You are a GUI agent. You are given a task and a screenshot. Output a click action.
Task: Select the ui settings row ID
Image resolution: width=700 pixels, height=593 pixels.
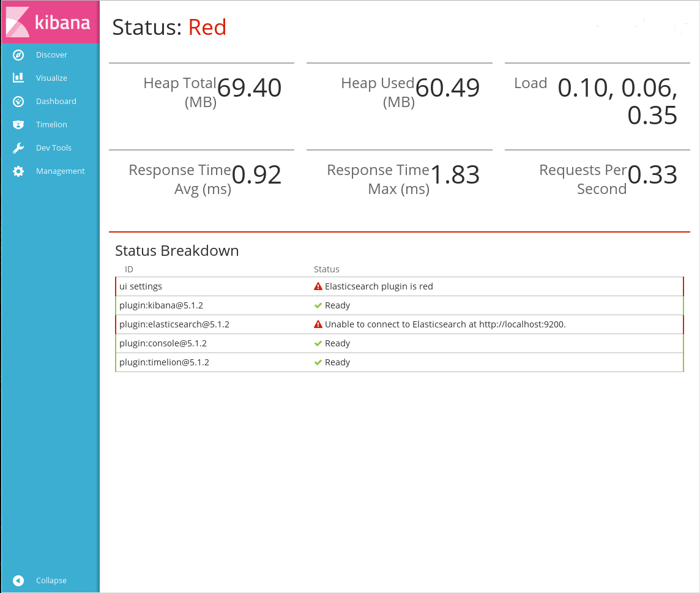click(x=141, y=286)
